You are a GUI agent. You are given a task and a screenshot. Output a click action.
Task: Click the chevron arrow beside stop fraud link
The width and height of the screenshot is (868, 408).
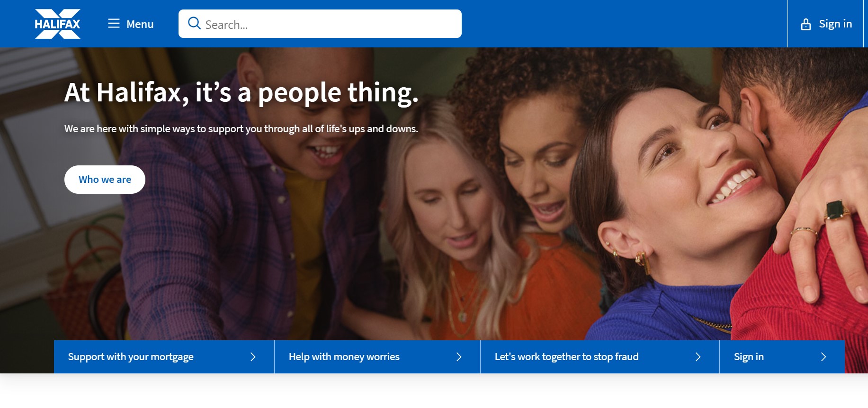pos(698,357)
